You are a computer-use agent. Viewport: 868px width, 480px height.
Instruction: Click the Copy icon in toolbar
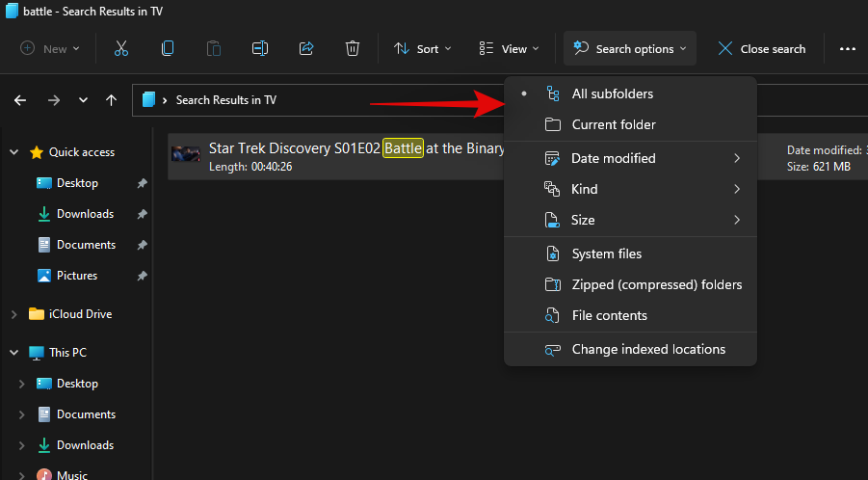(x=168, y=48)
